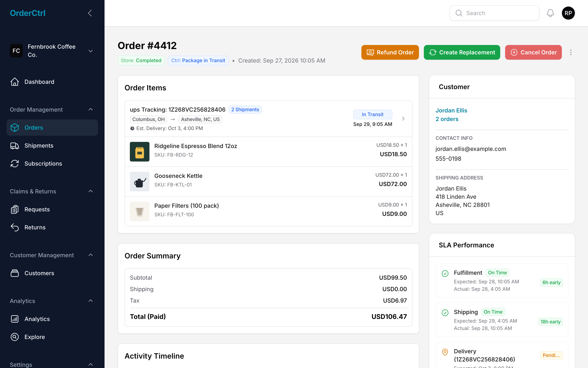Click the Analytics chart icon
588x368 pixels.
[14, 319]
